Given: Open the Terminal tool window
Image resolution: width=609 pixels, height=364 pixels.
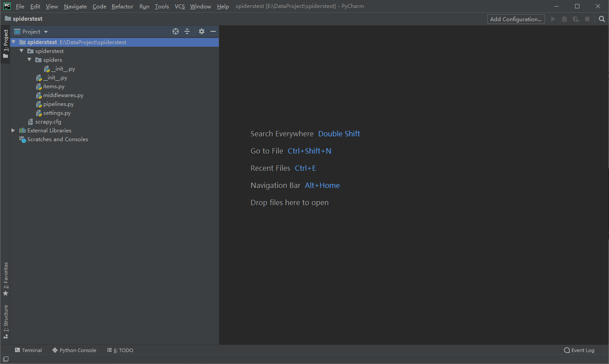Looking at the screenshot, I should (28, 350).
